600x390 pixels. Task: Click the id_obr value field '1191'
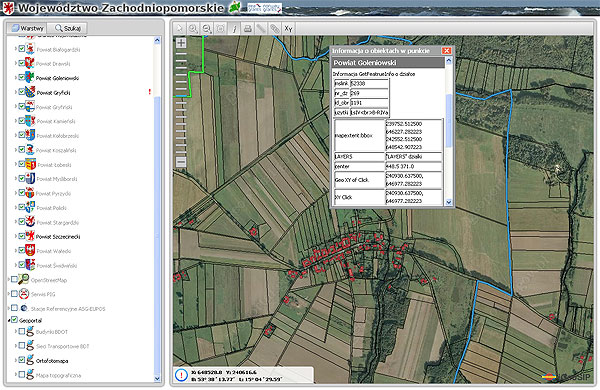[369, 103]
